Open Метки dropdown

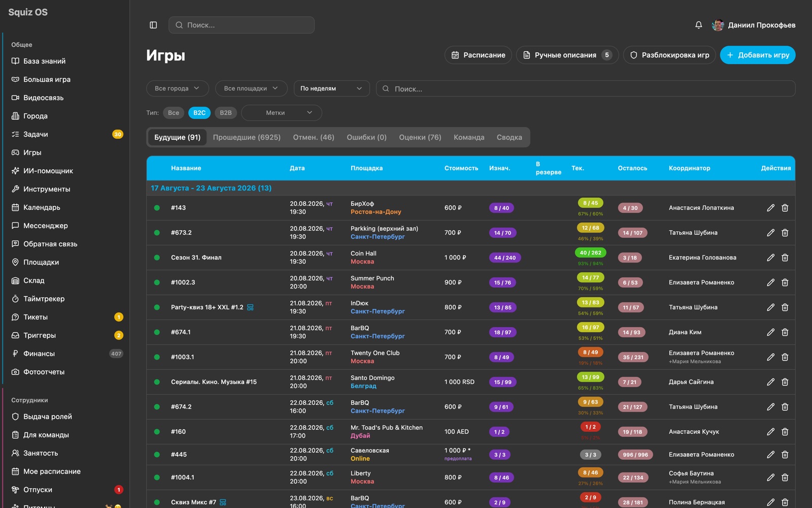click(282, 113)
